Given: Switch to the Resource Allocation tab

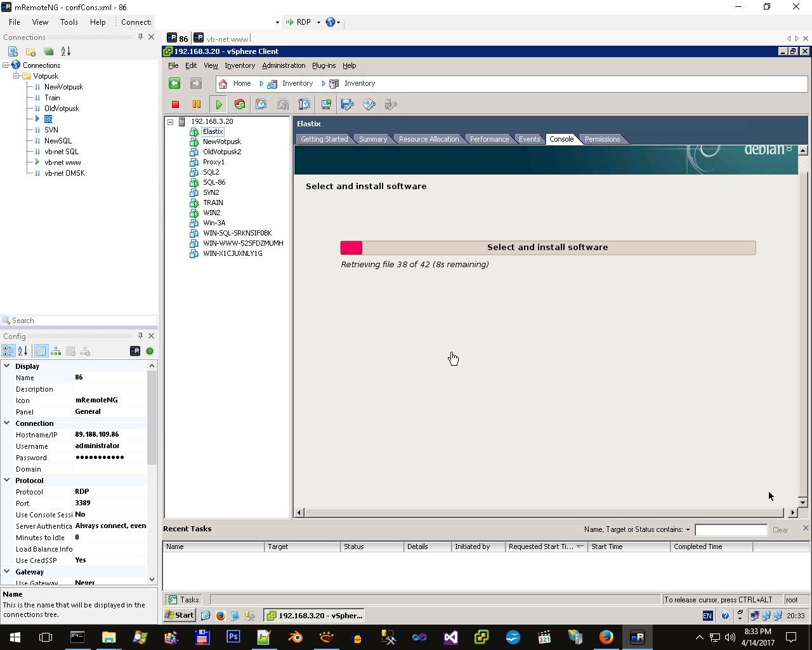Looking at the screenshot, I should click(429, 139).
